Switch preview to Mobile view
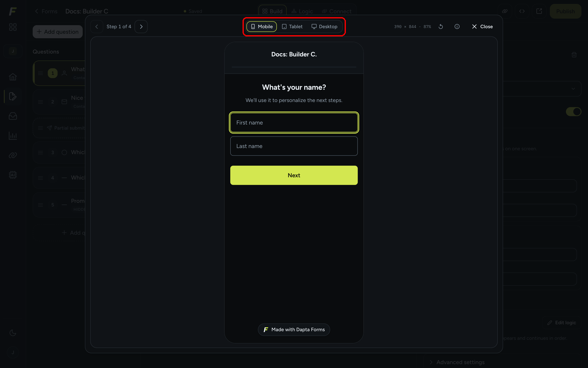588x368 pixels. 262,27
